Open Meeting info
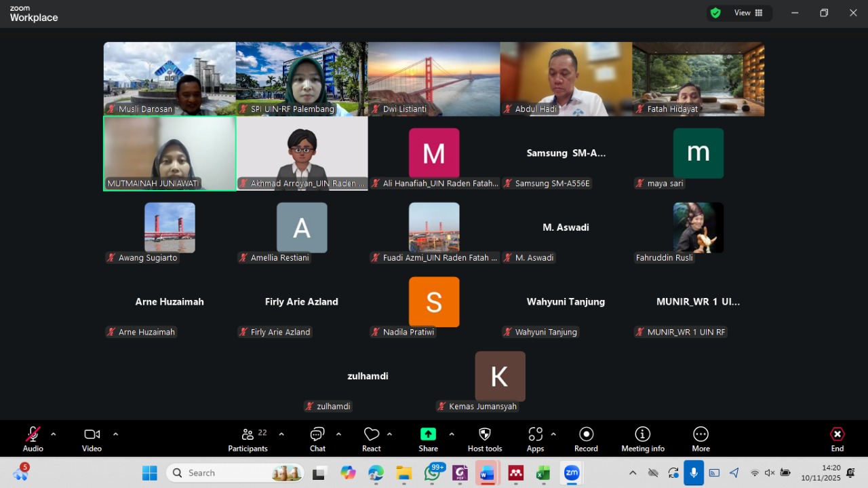Screen dimensions: 868x488 point(643,439)
